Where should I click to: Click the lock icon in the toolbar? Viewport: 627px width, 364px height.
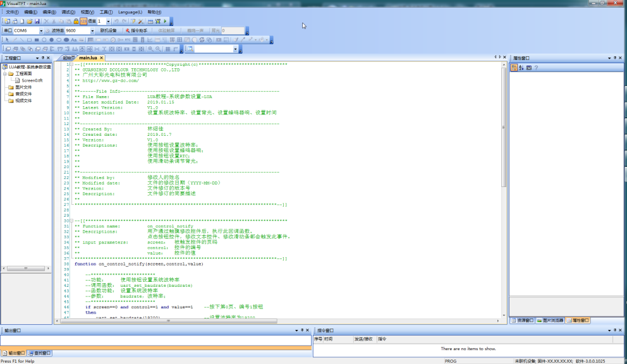(x=76, y=21)
